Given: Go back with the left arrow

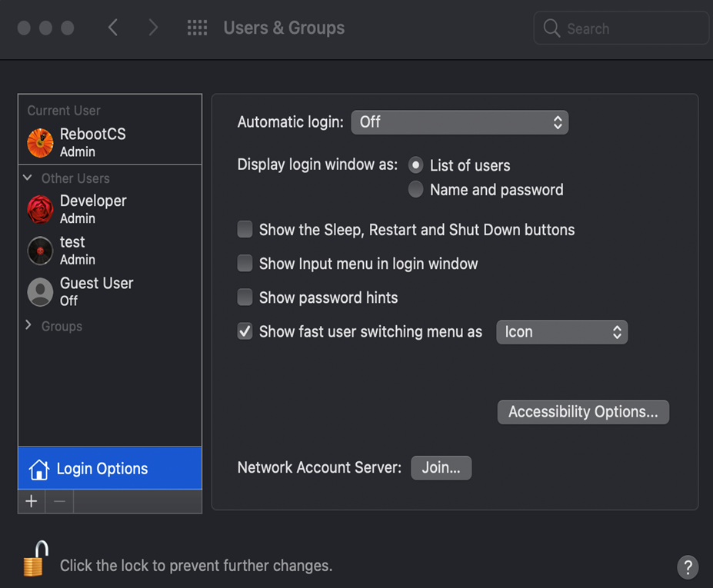Looking at the screenshot, I should (113, 28).
